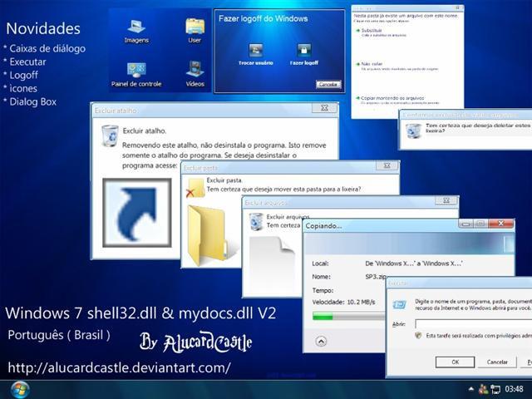Close the Excluir atalho dialog
The height and width of the screenshot is (399, 532).
(325, 108)
